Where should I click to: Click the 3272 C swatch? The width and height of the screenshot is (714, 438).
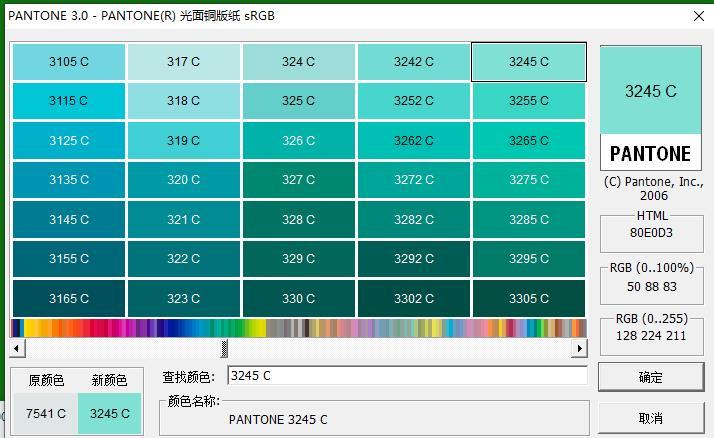[414, 180]
